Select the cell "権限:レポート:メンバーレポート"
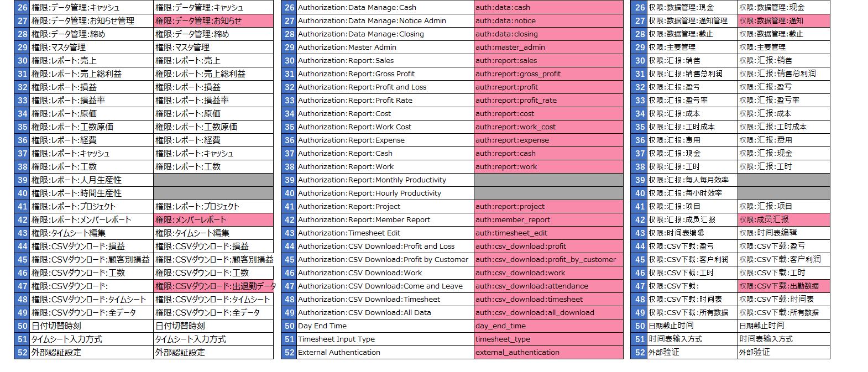The image size is (868, 372). 91,220
